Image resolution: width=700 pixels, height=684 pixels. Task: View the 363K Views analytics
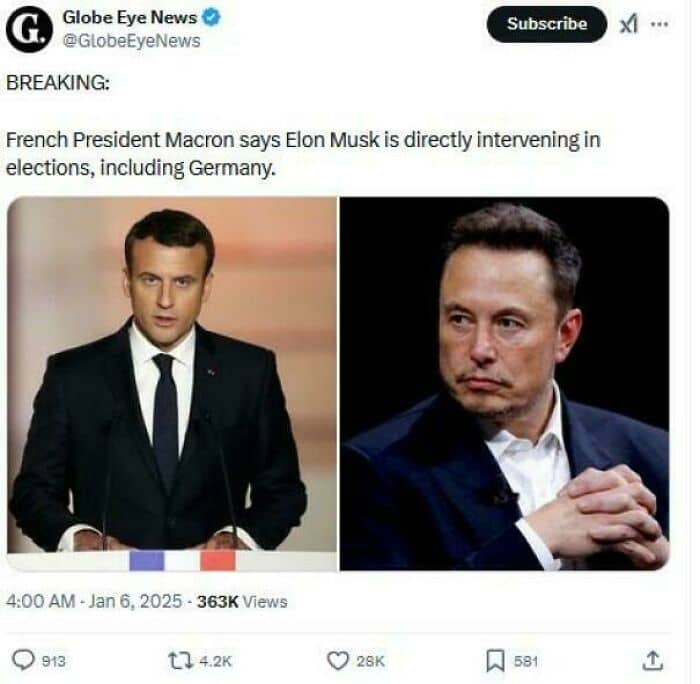point(242,601)
